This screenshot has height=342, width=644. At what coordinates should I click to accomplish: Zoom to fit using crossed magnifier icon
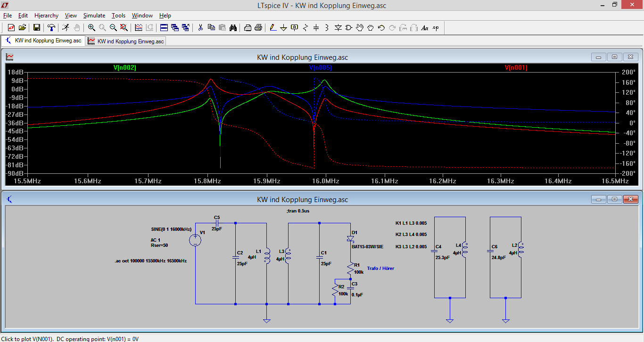coord(124,28)
